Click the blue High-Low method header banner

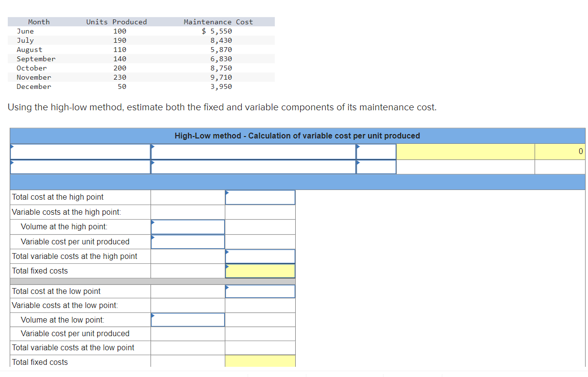(x=297, y=136)
